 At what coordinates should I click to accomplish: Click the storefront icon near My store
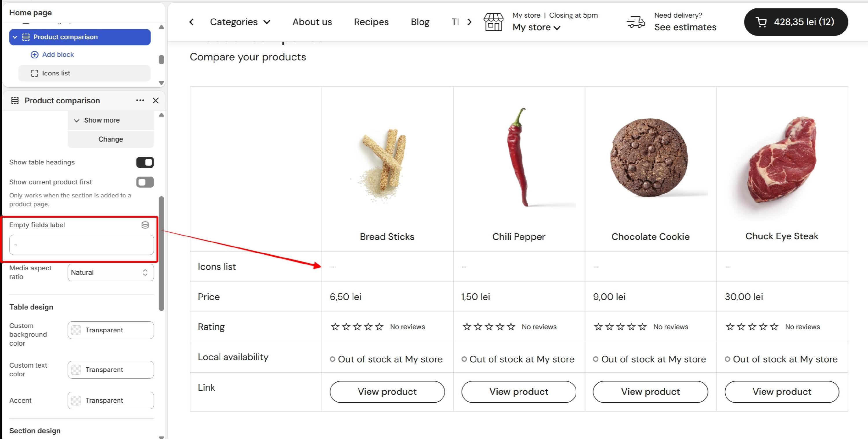(x=494, y=22)
